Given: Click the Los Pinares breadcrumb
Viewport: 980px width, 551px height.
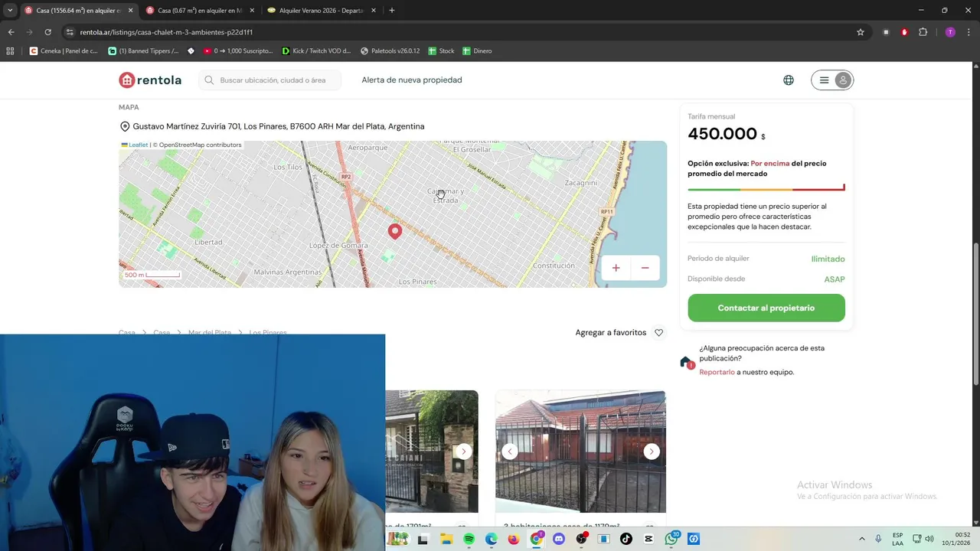Looking at the screenshot, I should click(268, 333).
